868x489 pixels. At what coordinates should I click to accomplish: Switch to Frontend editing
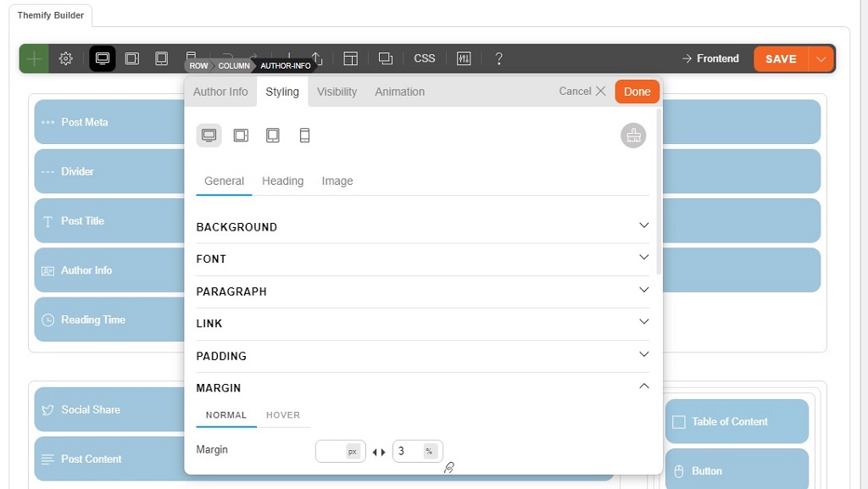[711, 58]
